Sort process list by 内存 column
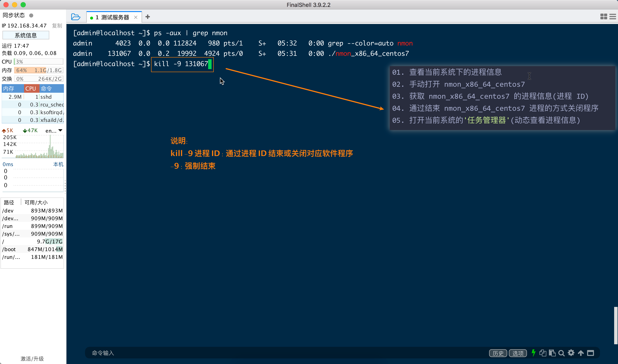Screen dimensions: 618x364 [x=9, y=88]
